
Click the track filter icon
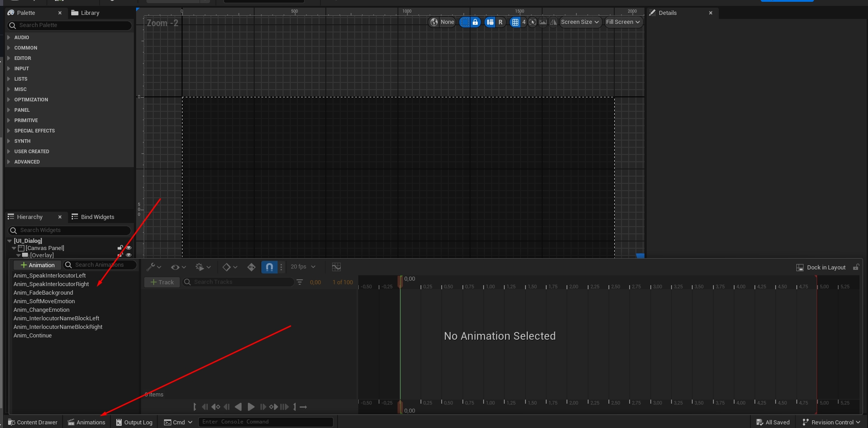pos(300,282)
